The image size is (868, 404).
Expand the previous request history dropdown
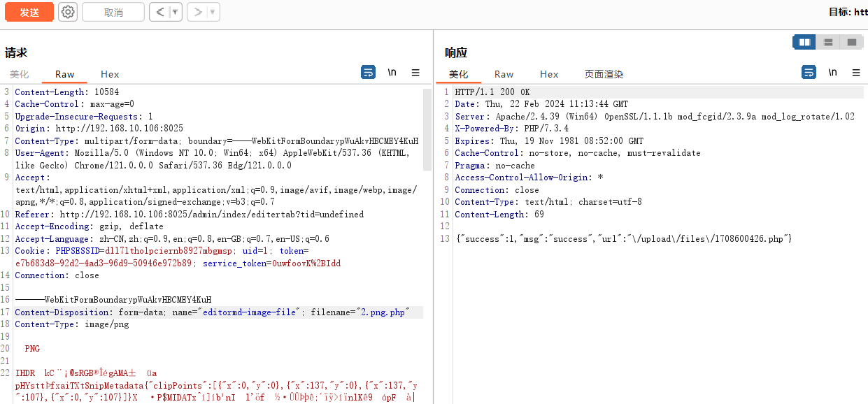176,12
